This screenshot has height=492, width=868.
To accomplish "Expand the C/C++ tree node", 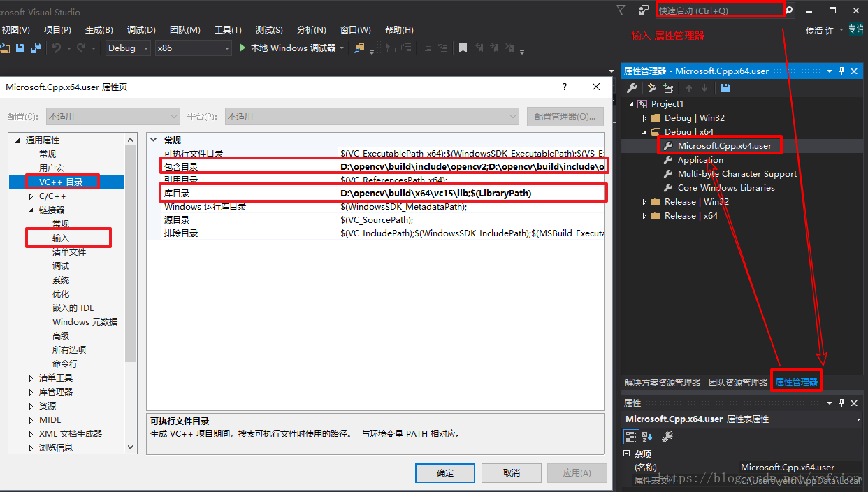I will tap(31, 196).
